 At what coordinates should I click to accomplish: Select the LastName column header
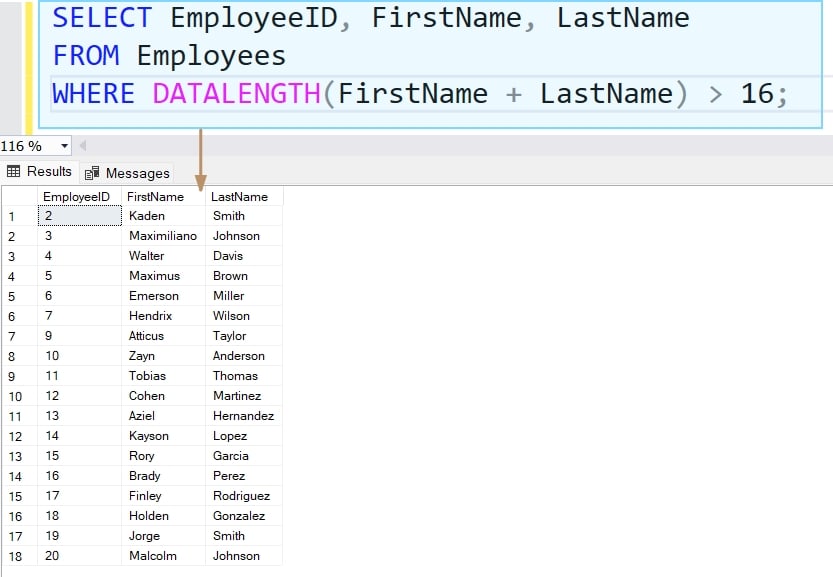244,196
